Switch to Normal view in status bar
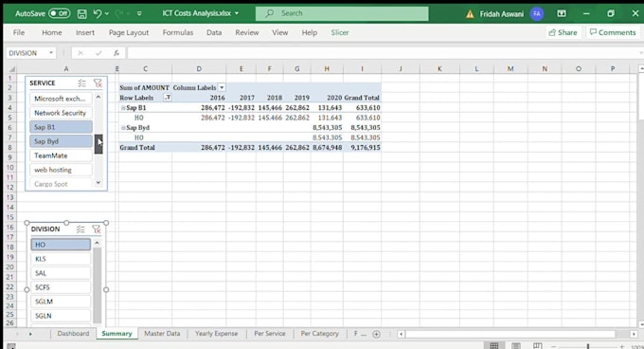 [x=494, y=346]
